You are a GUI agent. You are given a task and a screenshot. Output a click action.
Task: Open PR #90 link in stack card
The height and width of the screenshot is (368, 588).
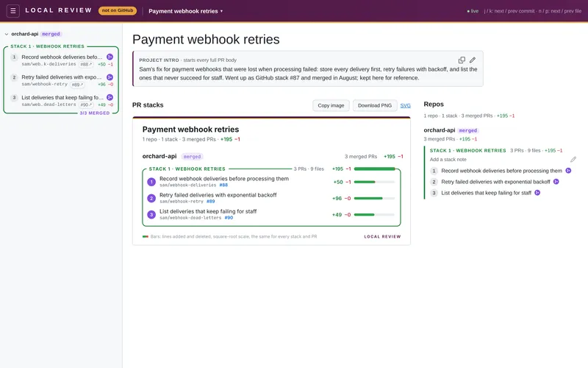click(229, 217)
